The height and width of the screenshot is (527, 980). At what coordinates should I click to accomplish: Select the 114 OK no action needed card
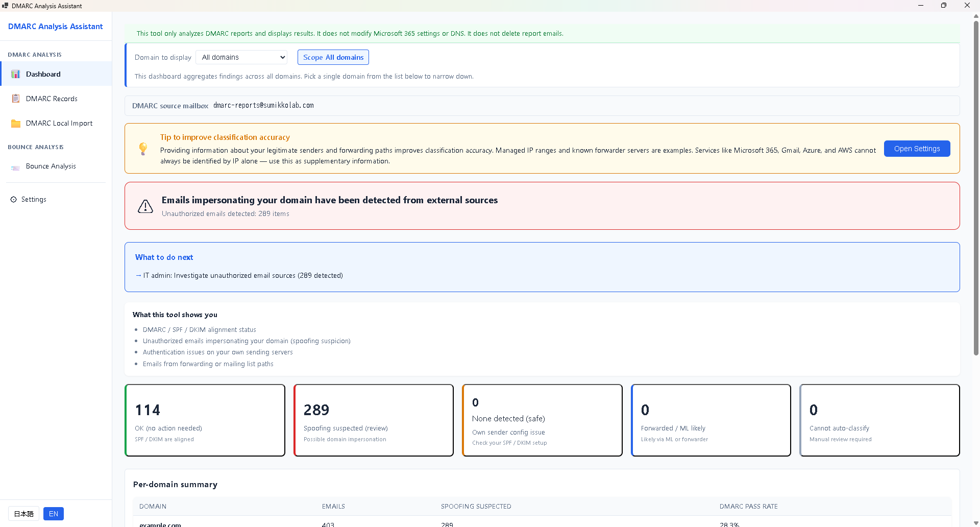tap(205, 420)
